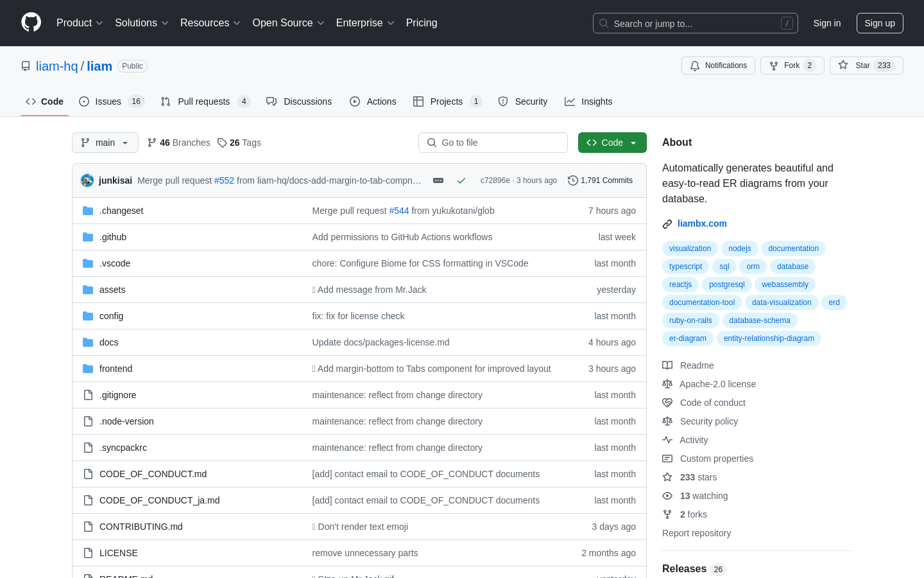Click the Report repository link
The image size is (924, 578).
click(x=696, y=533)
